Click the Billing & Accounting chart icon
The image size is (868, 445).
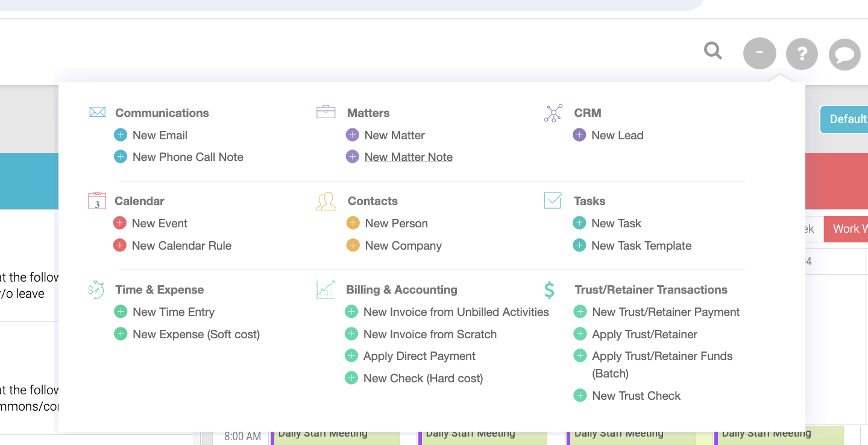click(x=325, y=289)
